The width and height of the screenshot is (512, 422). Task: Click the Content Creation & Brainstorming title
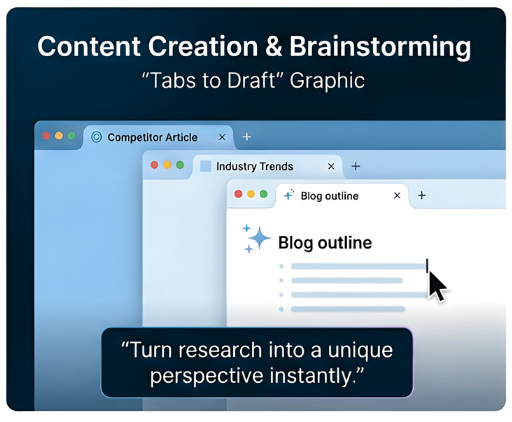click(254, 46)
